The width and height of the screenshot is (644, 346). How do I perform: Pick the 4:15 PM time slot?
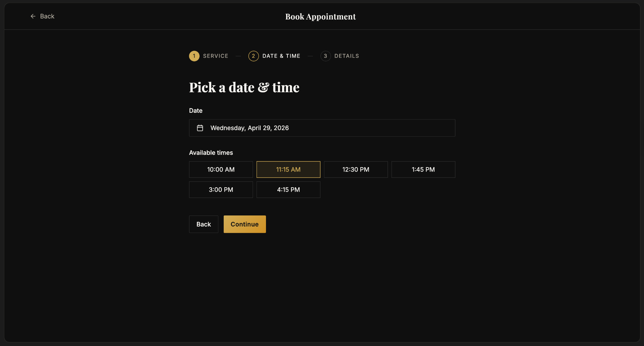(288, 190)
